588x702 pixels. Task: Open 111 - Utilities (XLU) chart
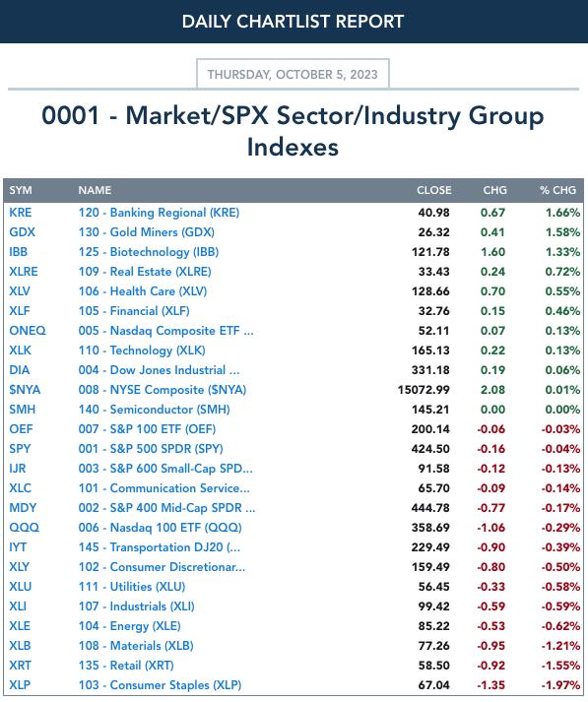[x=132, y=587]
